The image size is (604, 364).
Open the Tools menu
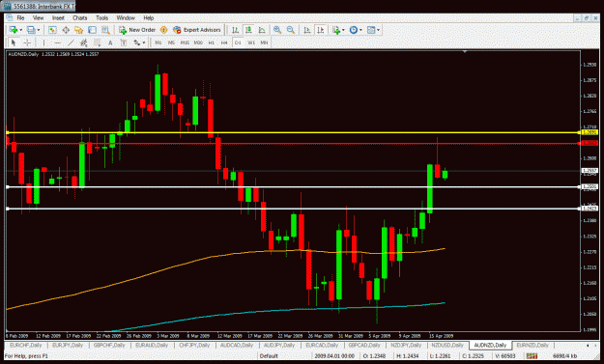pos(101,17)
